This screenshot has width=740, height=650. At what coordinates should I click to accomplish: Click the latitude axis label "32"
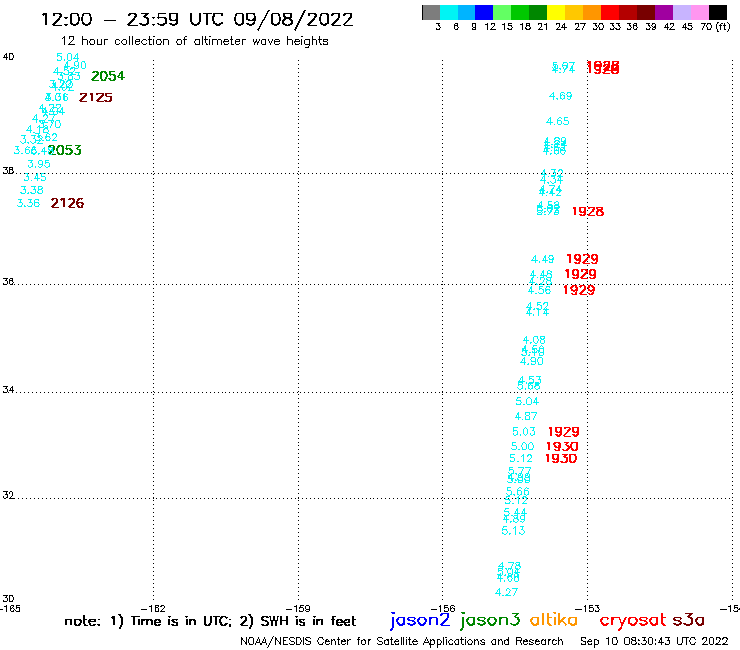point(8,496)
